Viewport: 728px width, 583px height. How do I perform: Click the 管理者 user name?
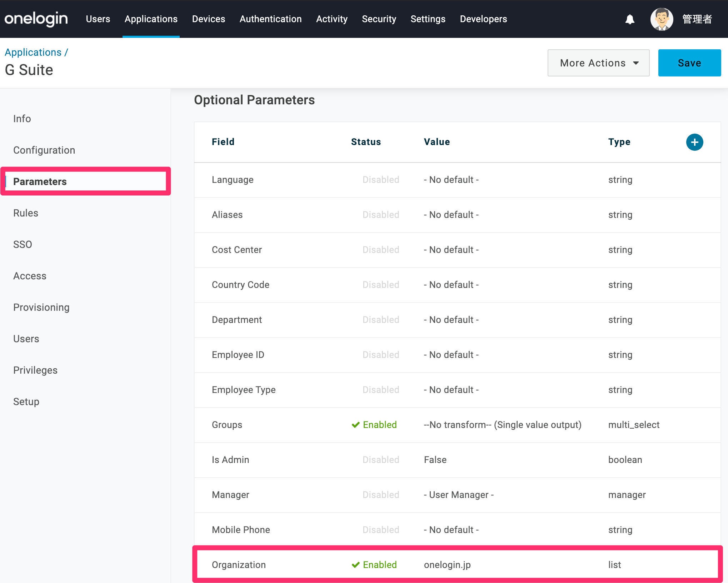click(x=697, y=19)
